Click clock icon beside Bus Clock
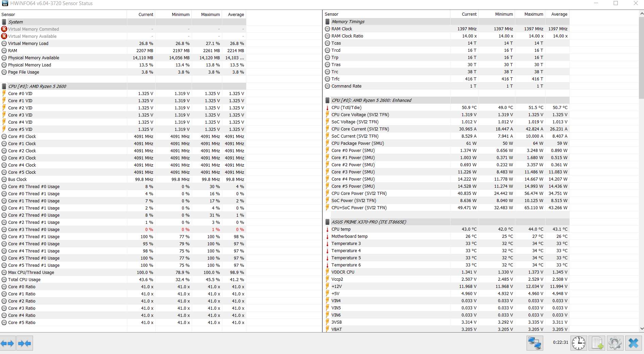644x354 pixels. coord(4,179)
